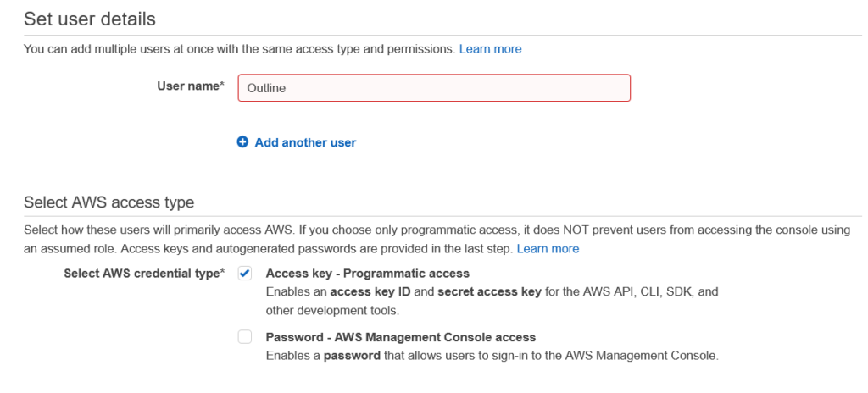Open Learn more link after autogenerated passwords sentence
868x393 pixels.
tap(548, 249)
